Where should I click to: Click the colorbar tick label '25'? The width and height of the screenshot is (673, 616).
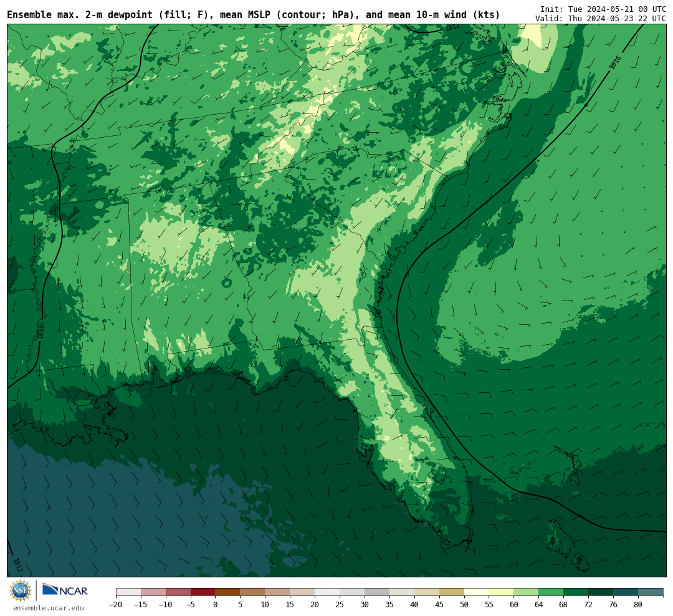click(x=340, y=605)
